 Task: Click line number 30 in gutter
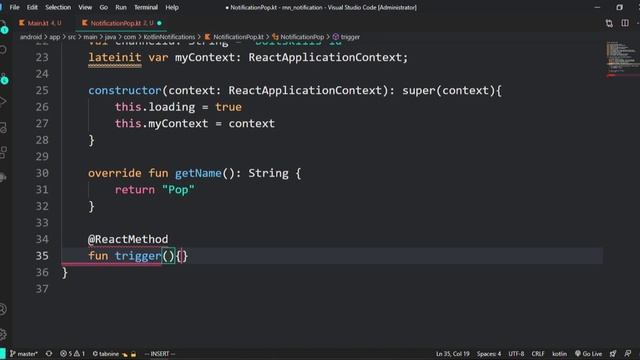(x=42, y=173)
